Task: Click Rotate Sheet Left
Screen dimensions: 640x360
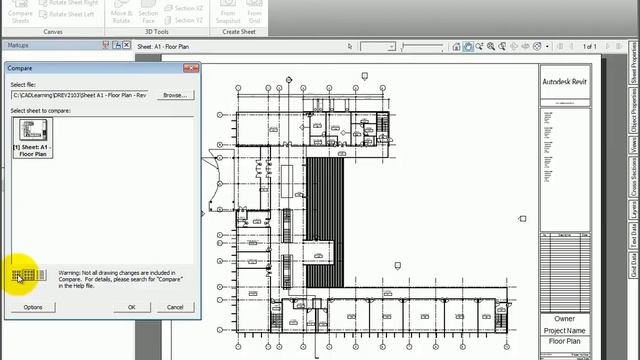Action: pyautogui.click(x=67, y=14)
